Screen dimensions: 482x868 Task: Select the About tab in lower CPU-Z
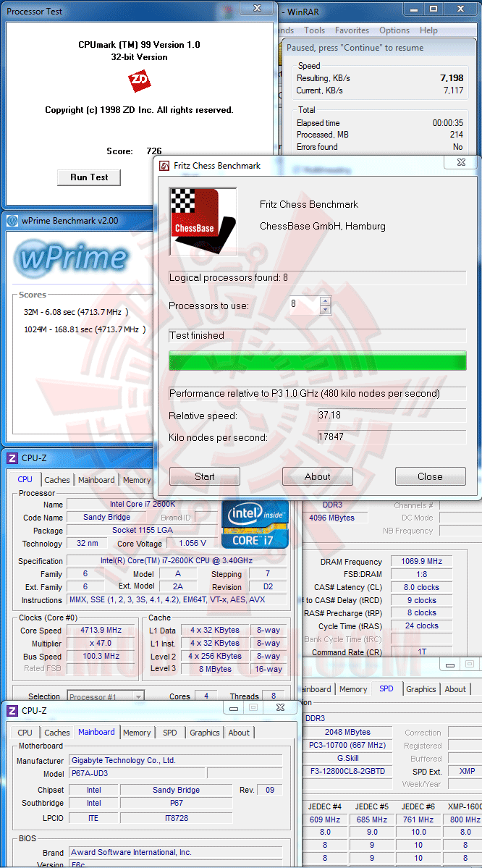point(239,733)
